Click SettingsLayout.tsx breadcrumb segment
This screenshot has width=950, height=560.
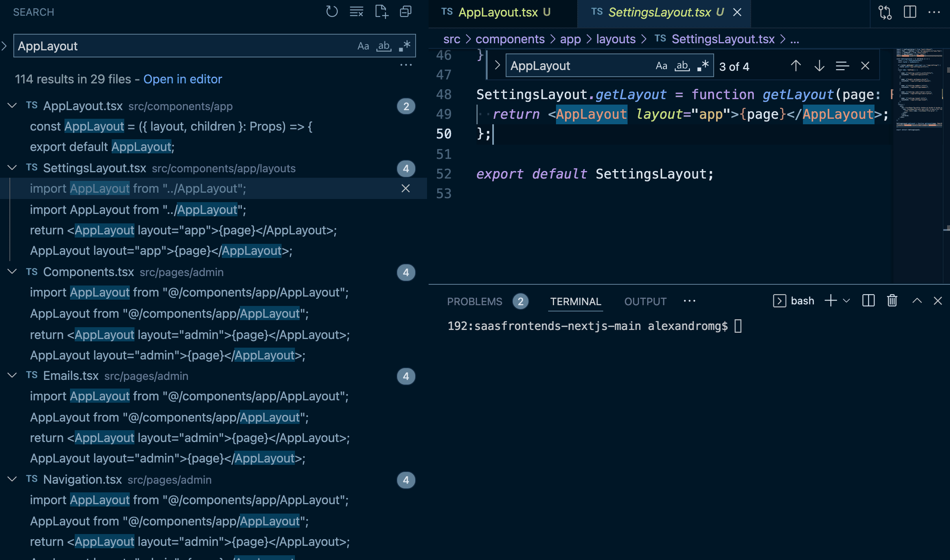pos(723,39)
